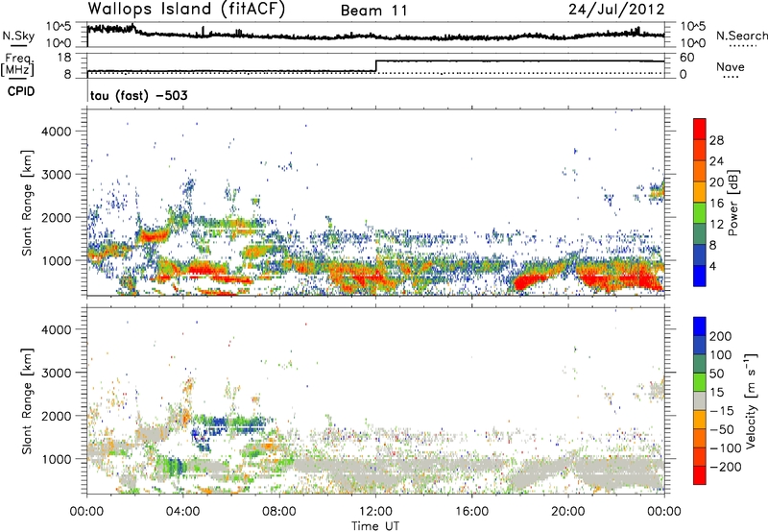This screenshot has width=768, height=532.
Task: Select the red bottom segment of the velocity color bar
Action: tap(700, 475)
